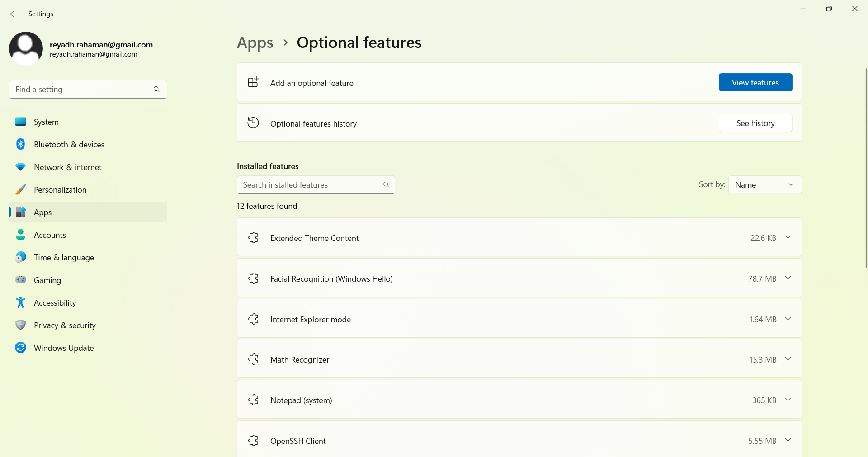Expand the Extended Theme Content feature
This screenshot has height=457, width=868.
pos(788,237)
